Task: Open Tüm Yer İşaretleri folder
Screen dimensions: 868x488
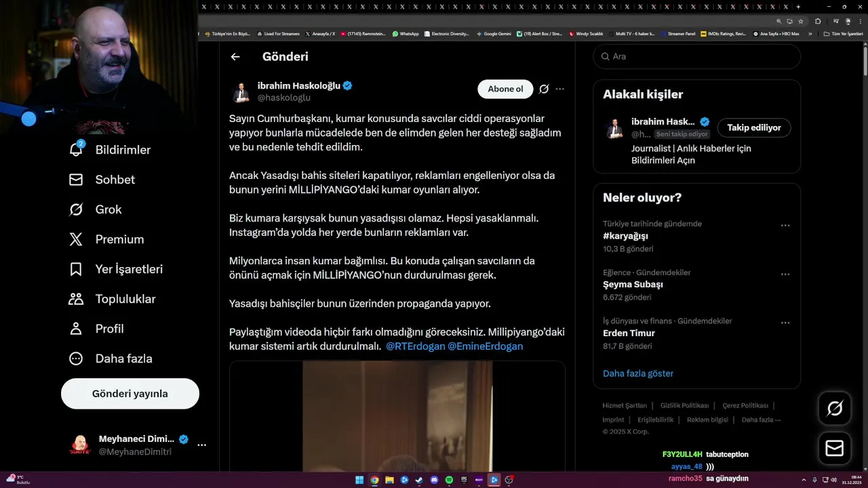Action: point(844,33)
